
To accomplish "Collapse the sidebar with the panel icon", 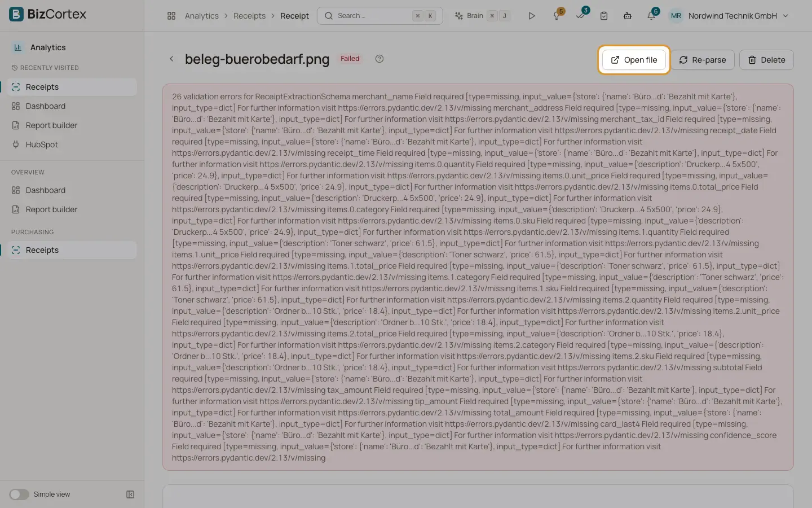I will [130, 494].
